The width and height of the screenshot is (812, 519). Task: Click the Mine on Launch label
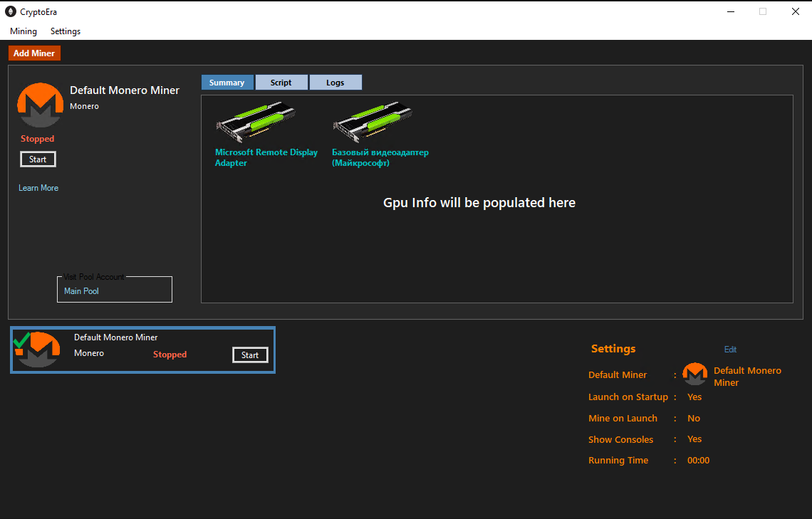623,418
